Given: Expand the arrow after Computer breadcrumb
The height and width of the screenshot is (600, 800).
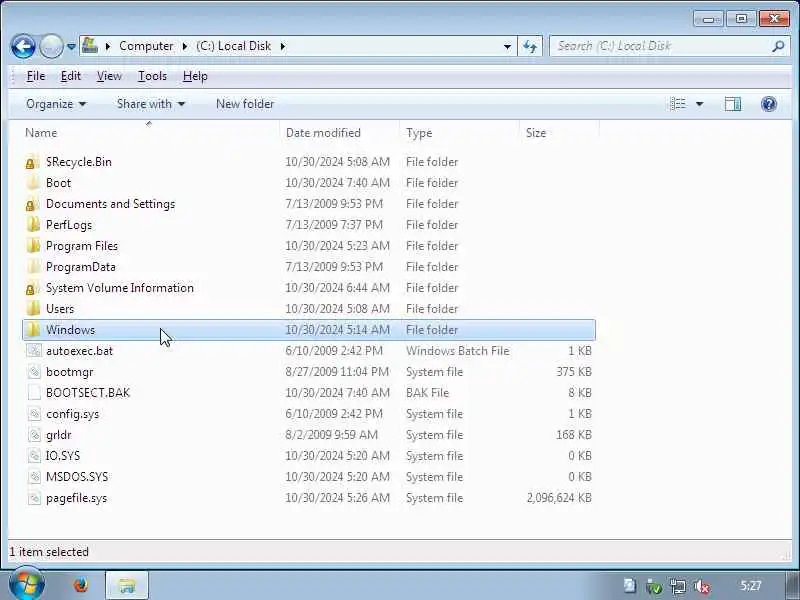Looking at the screenshot, I should coord(185,46).
